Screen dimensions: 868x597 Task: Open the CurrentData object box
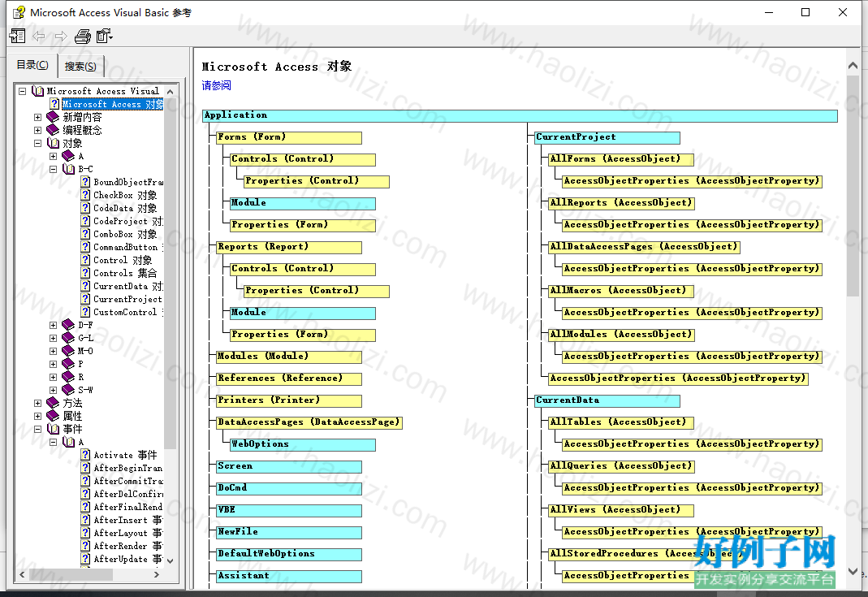[x=607, y=400]
